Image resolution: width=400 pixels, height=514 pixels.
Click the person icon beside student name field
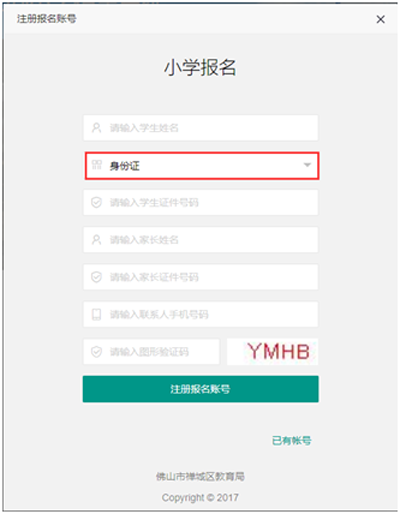coord(97,128)
